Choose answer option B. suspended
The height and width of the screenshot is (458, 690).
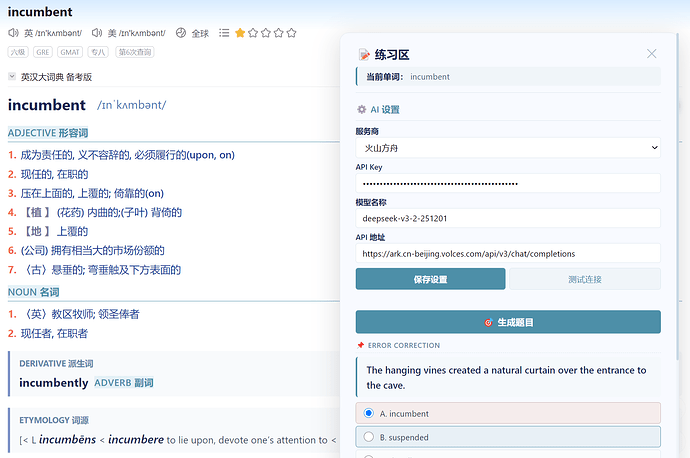tap(508, 437)
